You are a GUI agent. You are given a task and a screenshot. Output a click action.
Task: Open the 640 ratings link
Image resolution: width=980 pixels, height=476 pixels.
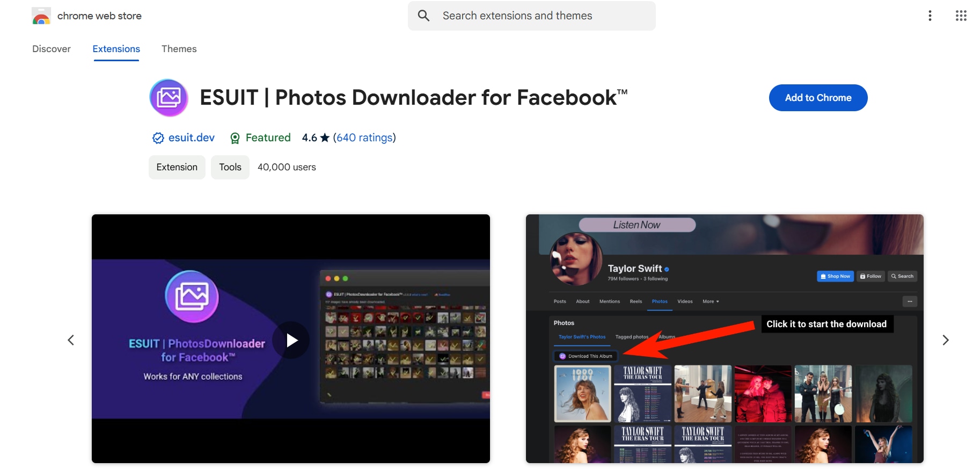[364, 138]
